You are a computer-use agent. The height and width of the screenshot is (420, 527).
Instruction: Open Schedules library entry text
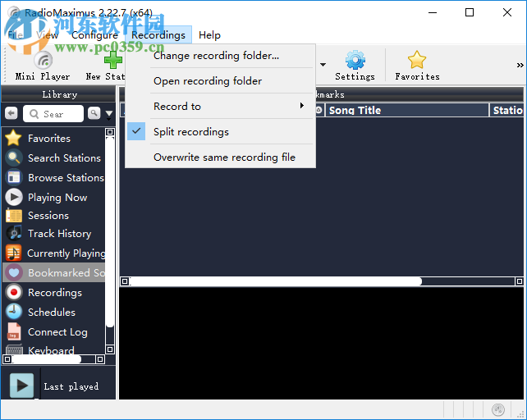point(52,313)
